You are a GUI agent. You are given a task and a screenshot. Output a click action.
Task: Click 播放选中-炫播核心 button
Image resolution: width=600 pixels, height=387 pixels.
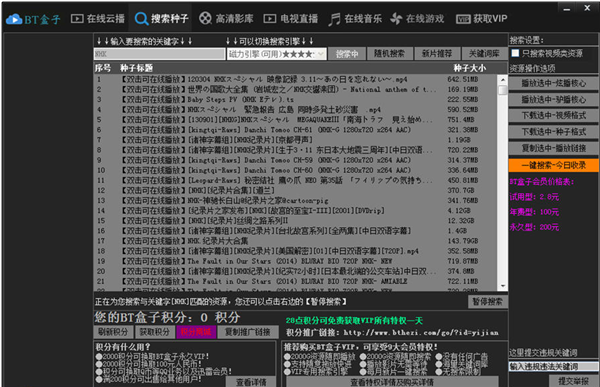(x=553, y=83)
